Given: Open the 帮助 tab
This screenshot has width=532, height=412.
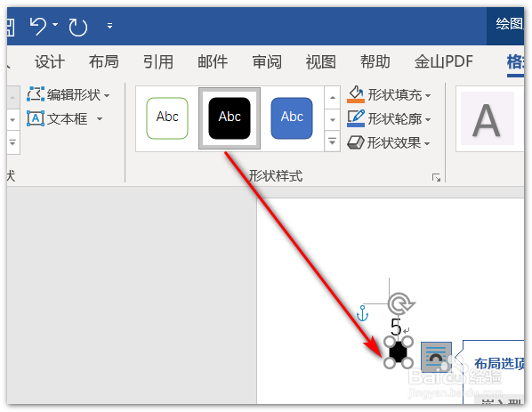Looking at the screenshot, I should pyautogui.click(x=375, y=61).
